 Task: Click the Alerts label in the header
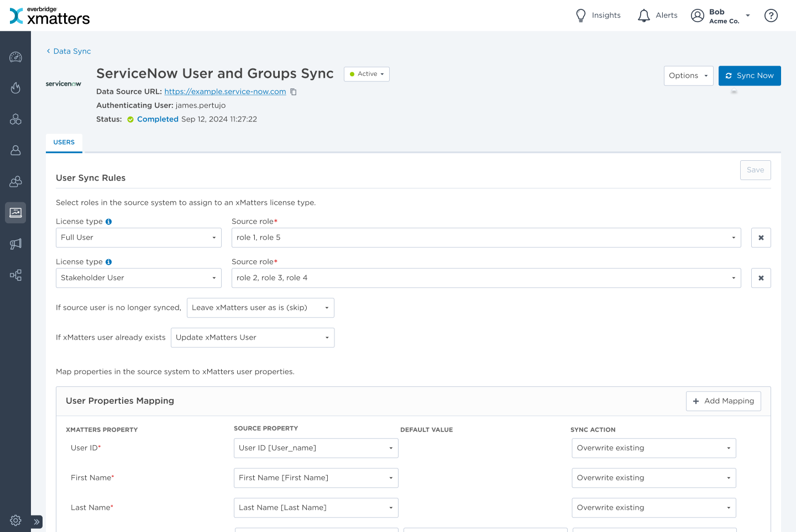point(667,15)
